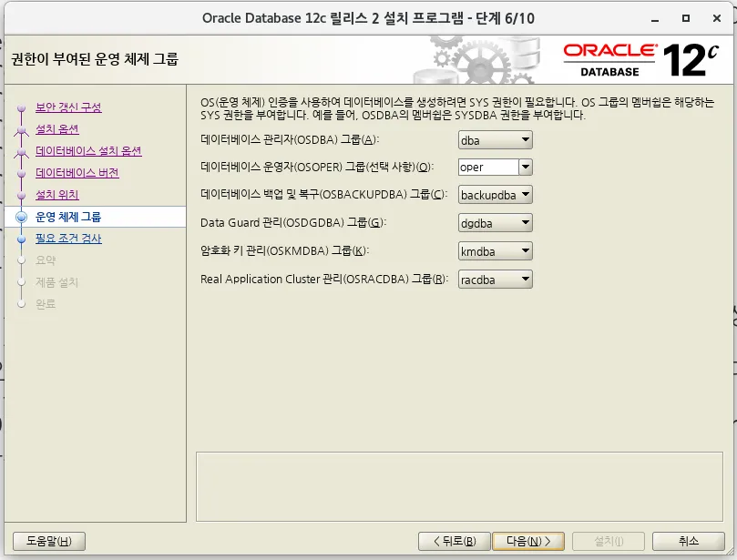Image resolution: width=737 pixels, height=560 pixels.
Task: Open the 데이터베이스 버전 step link
Action: coord(77,173)
